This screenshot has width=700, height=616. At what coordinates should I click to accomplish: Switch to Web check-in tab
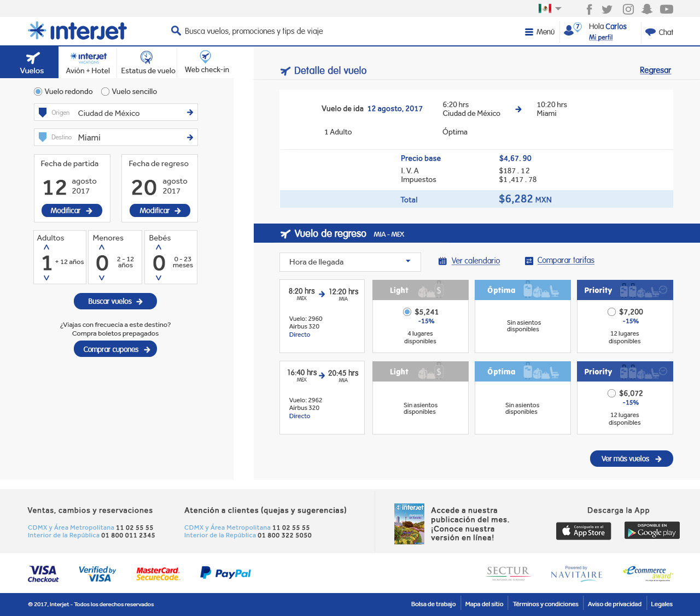coord(207,62)
